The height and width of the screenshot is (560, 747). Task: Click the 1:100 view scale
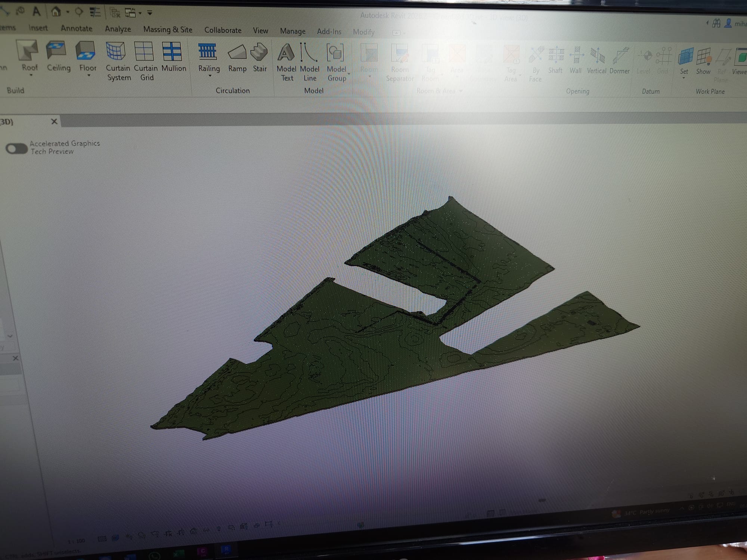pyautogui.click(x=77, y=541)
